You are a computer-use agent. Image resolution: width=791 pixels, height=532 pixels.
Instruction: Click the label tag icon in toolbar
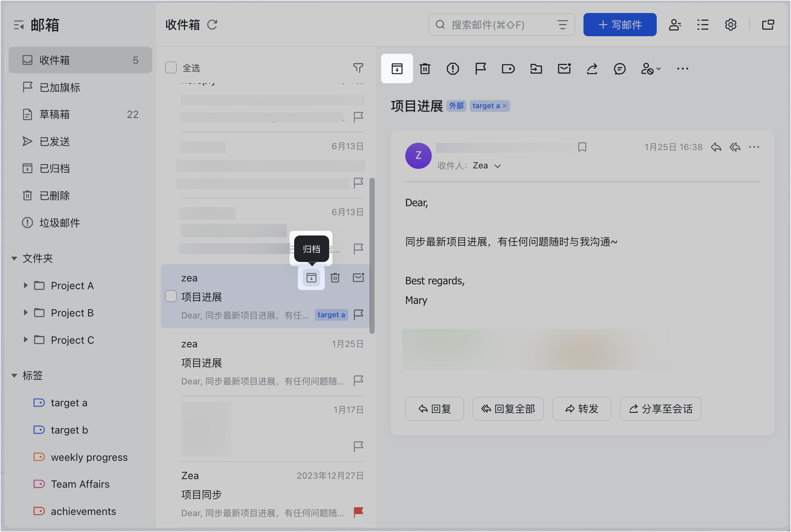508,69
